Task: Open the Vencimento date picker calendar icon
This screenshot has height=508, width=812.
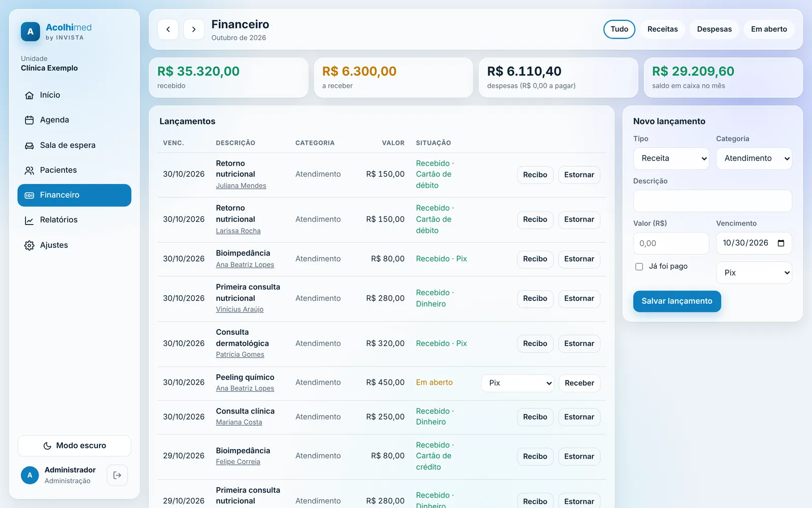Action: [x=781, y=243]
